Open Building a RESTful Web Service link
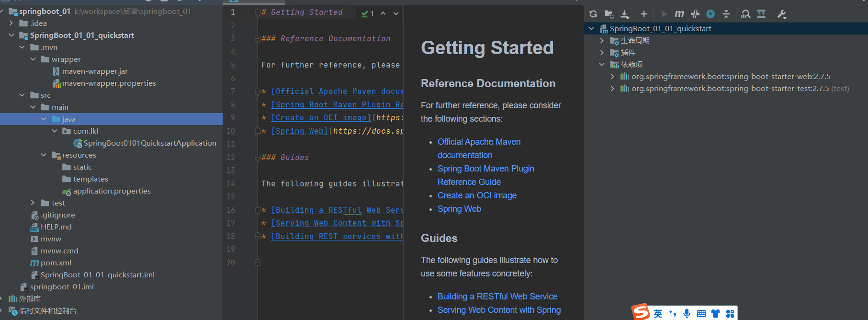This screenshot has width=868, height=320. [497, 297]
